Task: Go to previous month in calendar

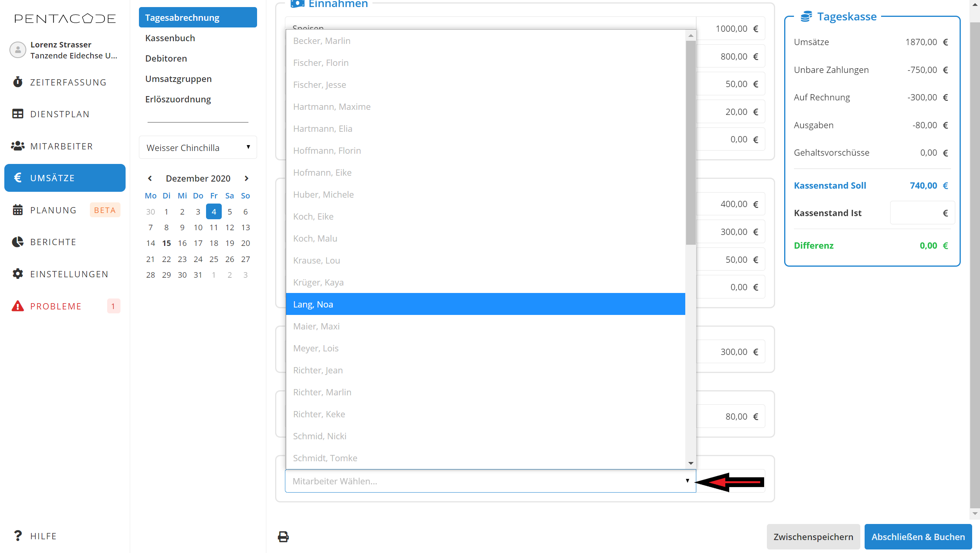Action: pyautogui.click(x=150, y=178)
